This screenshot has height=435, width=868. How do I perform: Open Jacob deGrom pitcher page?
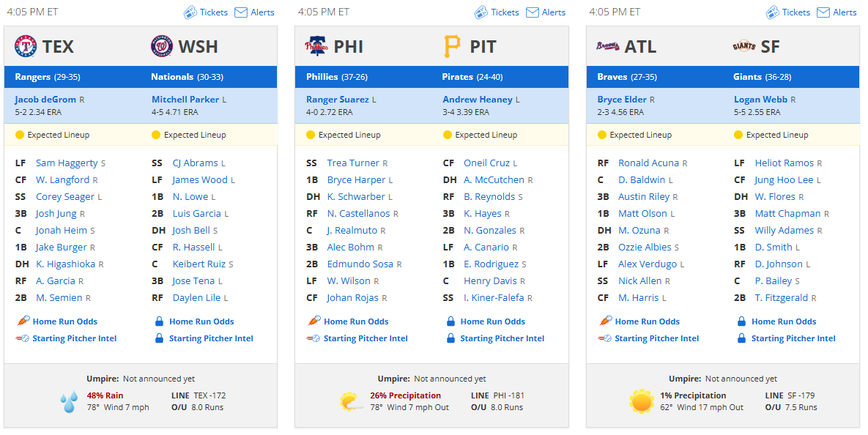(x=46, y=100)
